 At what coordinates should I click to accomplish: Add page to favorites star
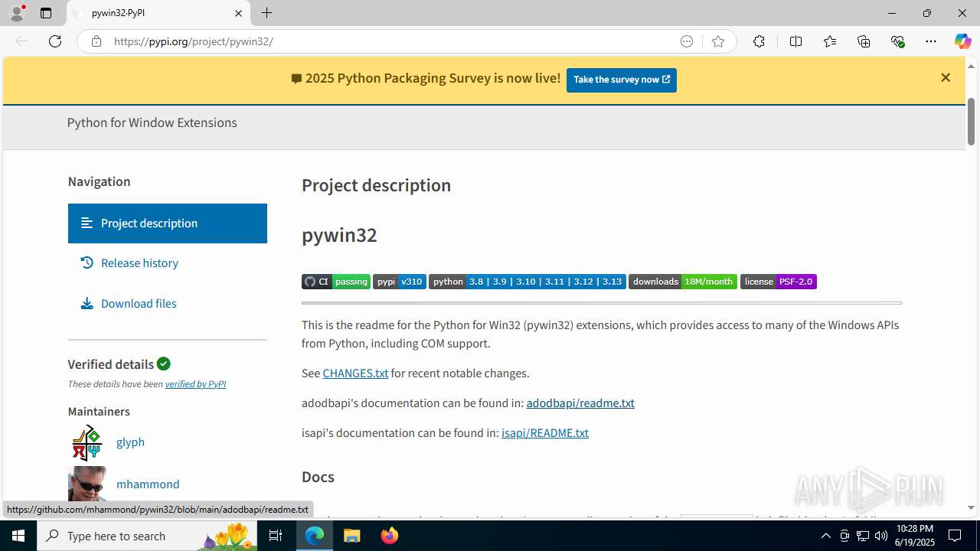coord(717,41)
